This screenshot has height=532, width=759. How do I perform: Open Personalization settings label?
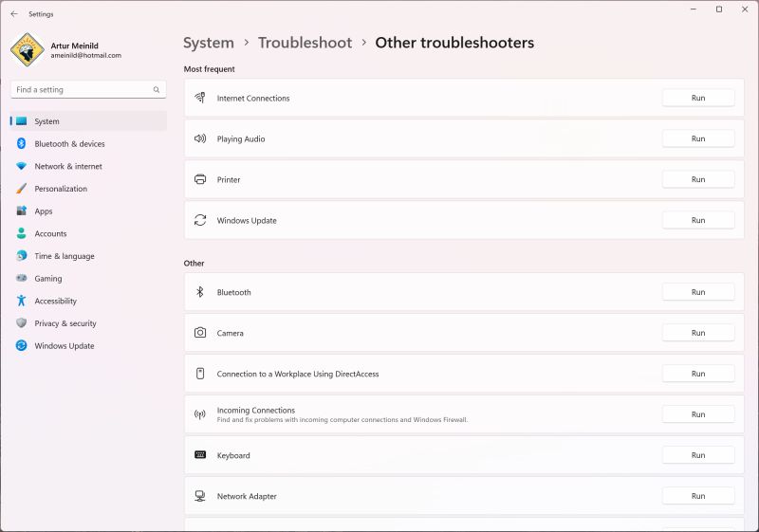[x=61, y=189]
